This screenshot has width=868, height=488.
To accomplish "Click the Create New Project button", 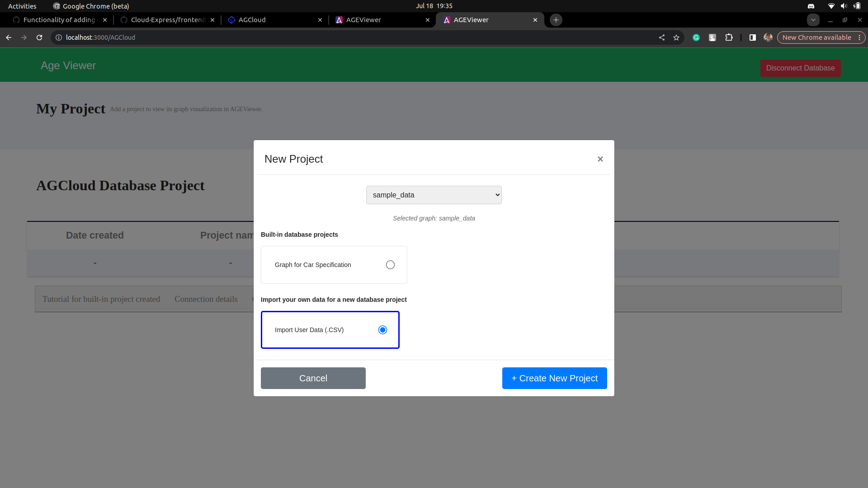I will (554, 378).
